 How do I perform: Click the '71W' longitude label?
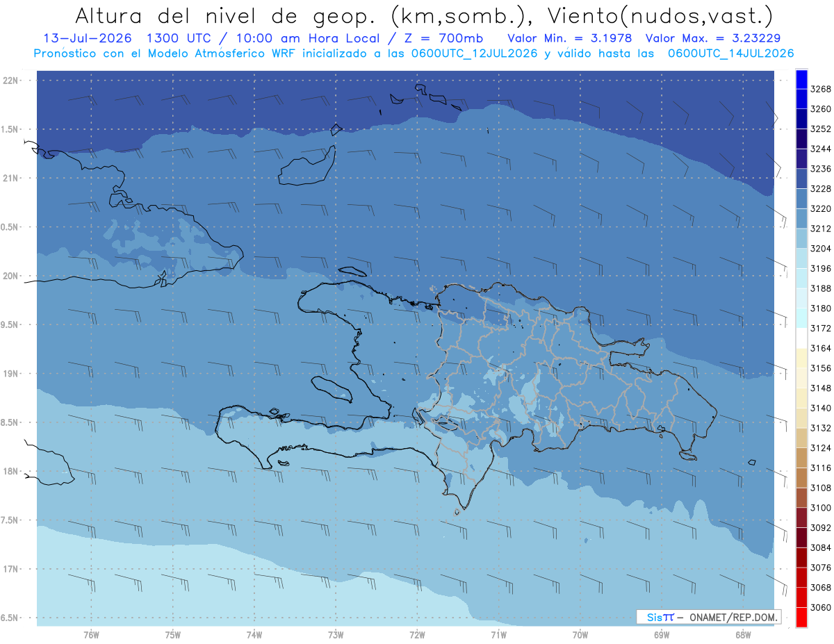[x=498, y=634]
